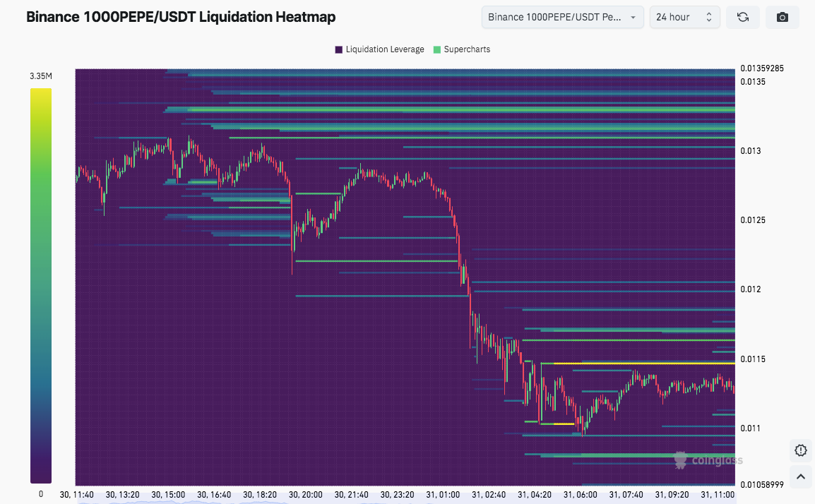The image size is (815, 504).
Task: Click the 31, 01:00 time axis label
Action: pyautogui.click(x=443, y=495)
